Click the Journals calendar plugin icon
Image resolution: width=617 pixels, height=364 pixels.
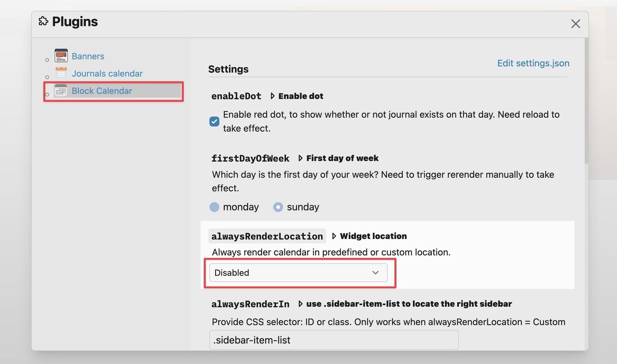point(61,73)
